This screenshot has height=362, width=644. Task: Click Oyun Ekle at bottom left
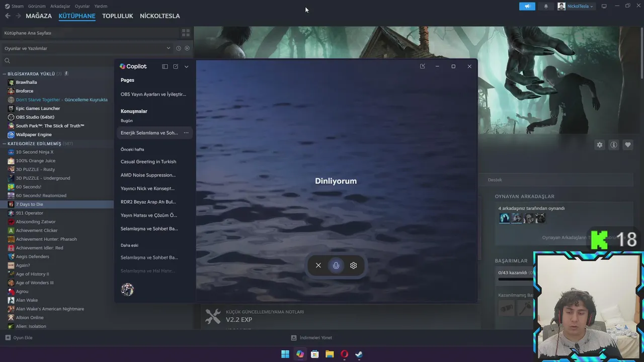tap(19, 338)
